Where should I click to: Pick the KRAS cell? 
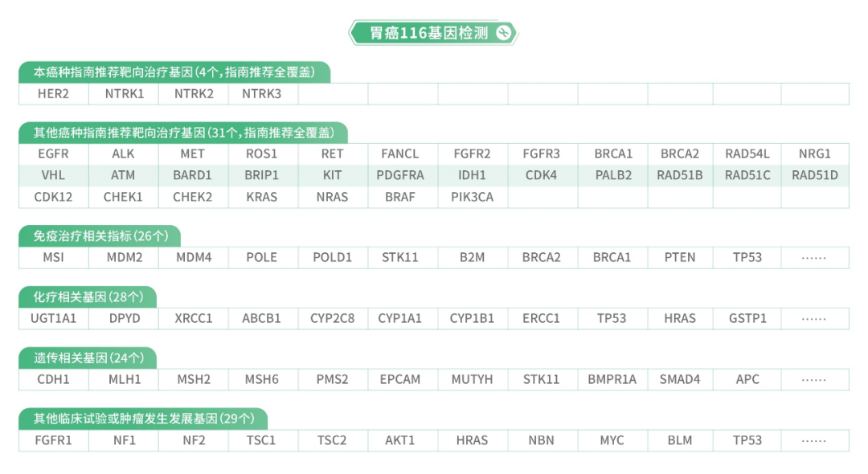[x=264, y=197]
